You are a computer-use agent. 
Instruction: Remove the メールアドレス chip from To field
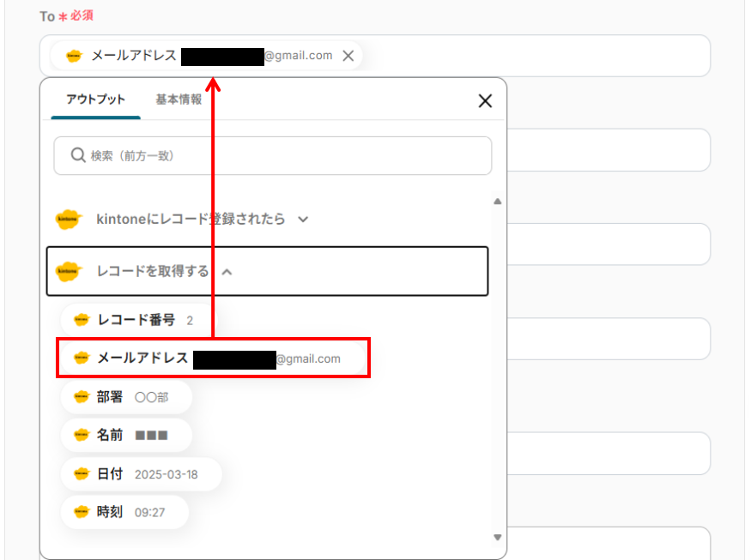(348, 56)
